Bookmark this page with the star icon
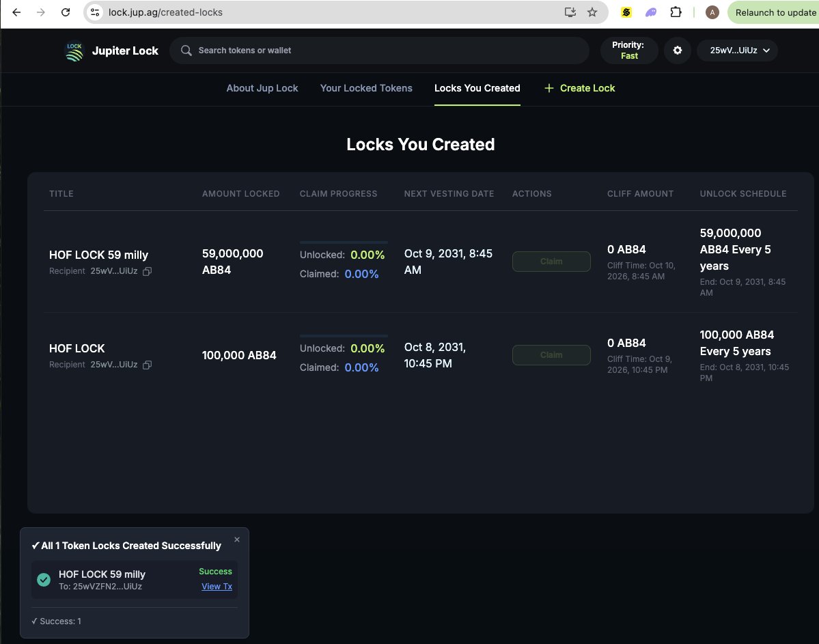 (592, 12)
